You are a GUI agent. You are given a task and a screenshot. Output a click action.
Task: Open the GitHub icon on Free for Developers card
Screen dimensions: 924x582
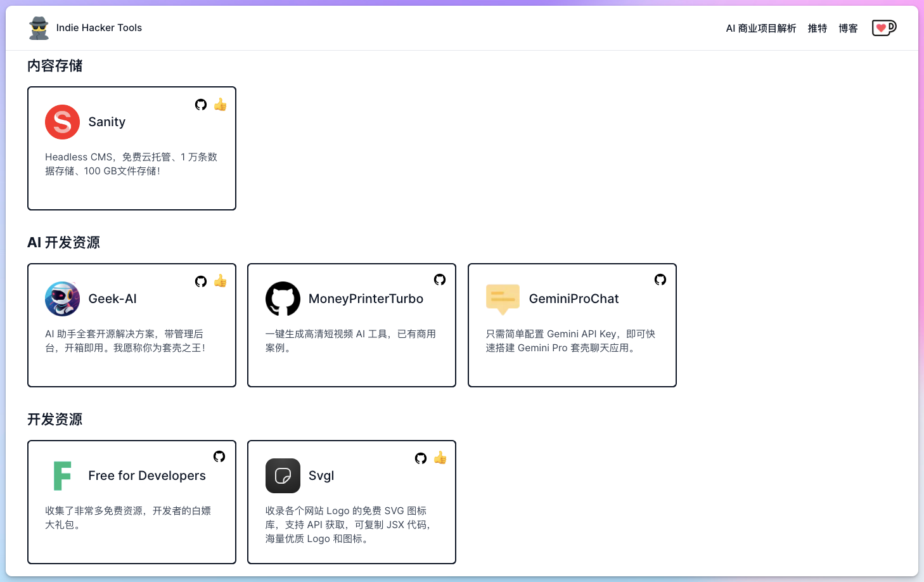tap(219, 456)
